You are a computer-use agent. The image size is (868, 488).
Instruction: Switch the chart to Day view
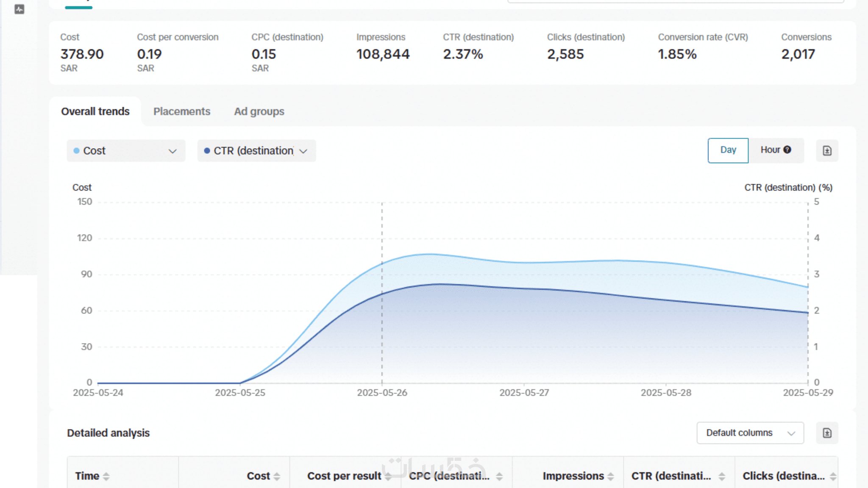(x=728, y=150)
